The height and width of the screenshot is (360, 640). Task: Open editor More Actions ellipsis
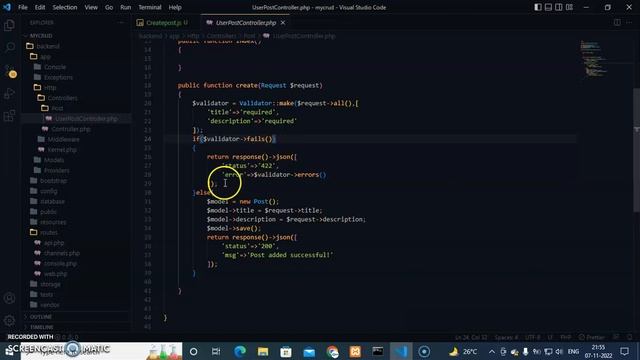(629, 22)
